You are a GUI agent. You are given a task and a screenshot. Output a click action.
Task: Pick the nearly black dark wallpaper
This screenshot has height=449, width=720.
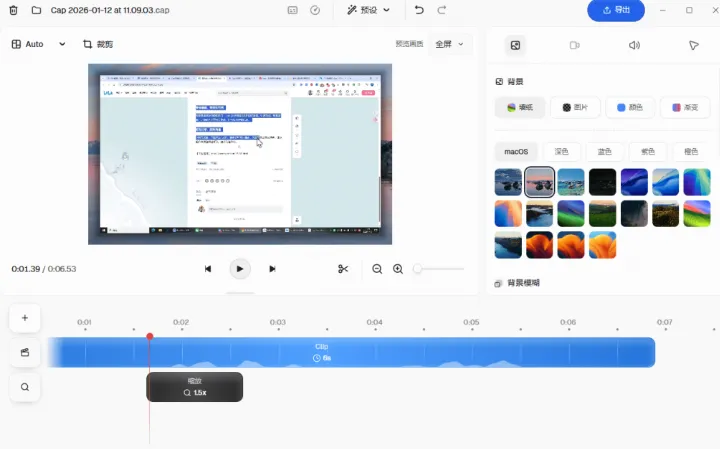point(602,182)
